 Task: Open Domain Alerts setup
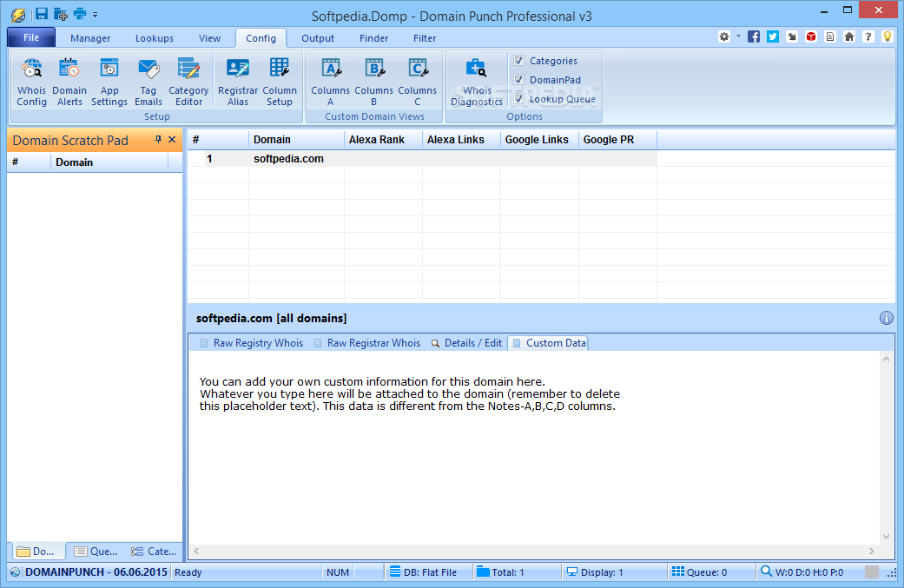click(x=69, y=82)
